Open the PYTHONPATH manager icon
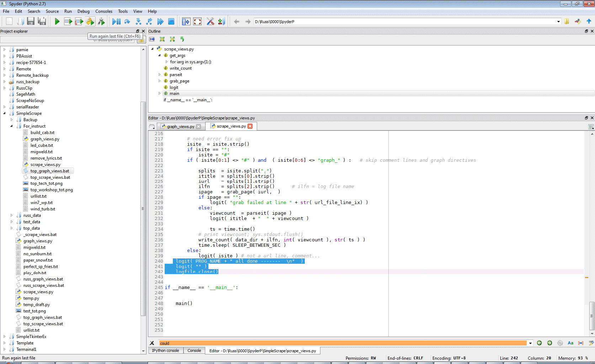This screenshot has width=595, height=364. point(221,21)
